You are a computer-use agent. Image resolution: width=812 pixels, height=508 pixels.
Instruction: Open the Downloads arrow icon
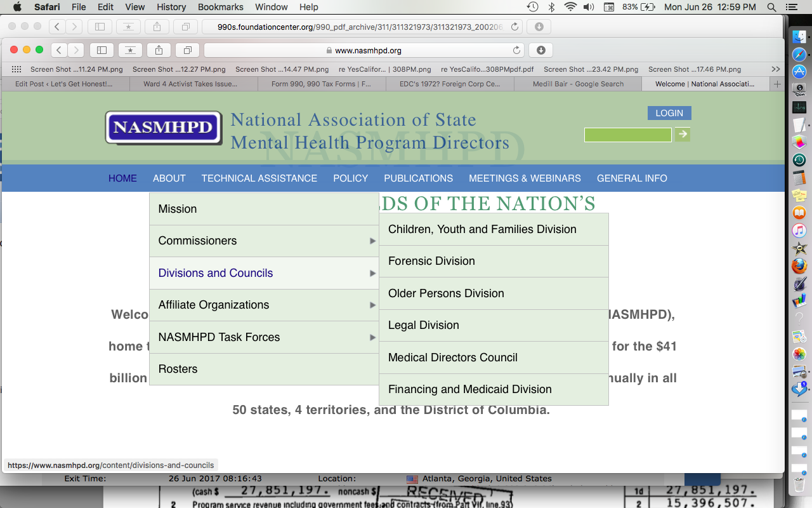tap(540, 50)
